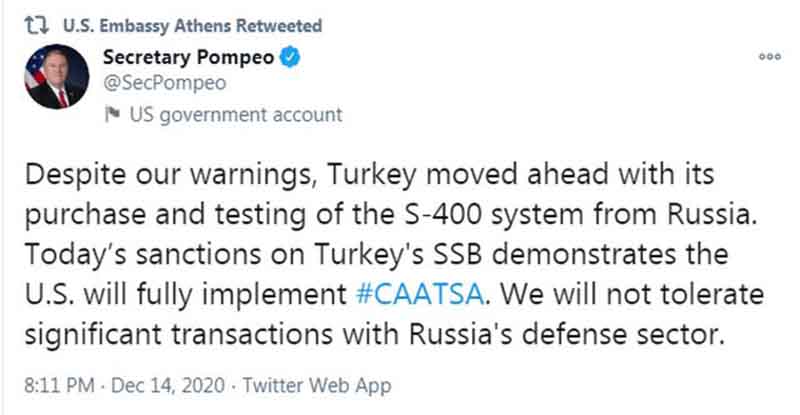Open the Secretary Pompeo display name
The image size is (800, 415).
[x=186, y=58]
